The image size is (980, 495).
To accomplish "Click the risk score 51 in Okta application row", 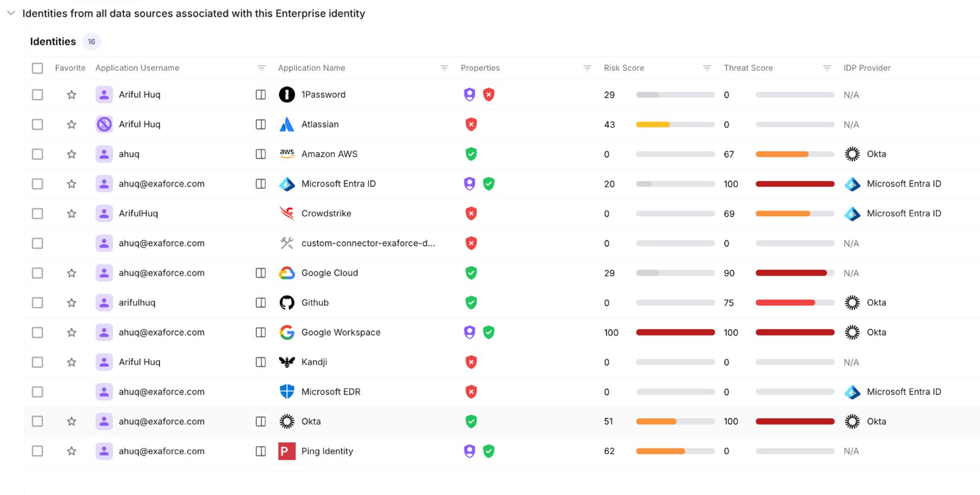I will [608, 421].
